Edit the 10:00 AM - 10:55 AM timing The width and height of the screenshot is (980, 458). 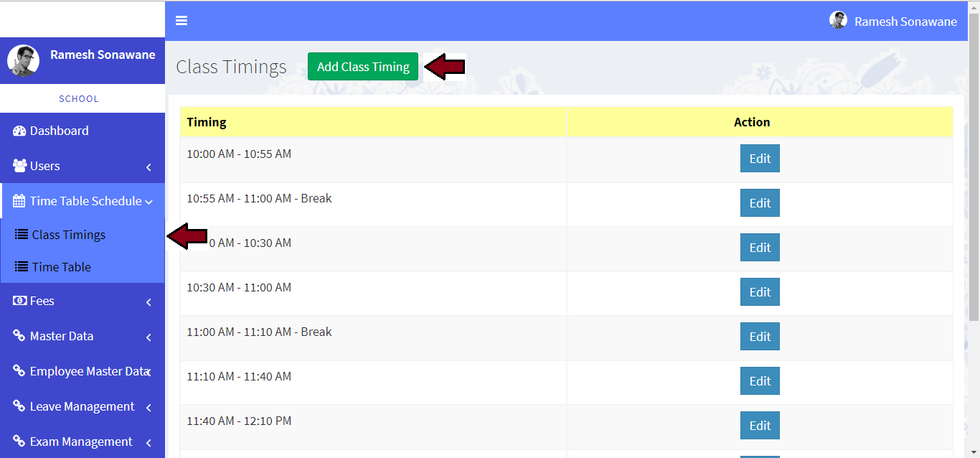[x=760, y=159]
